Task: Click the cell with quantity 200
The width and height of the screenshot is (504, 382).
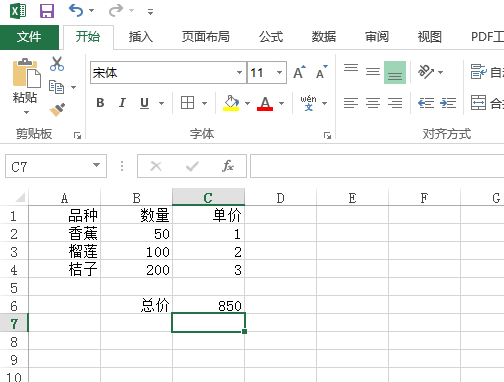Action: click(x=136, y=270)
